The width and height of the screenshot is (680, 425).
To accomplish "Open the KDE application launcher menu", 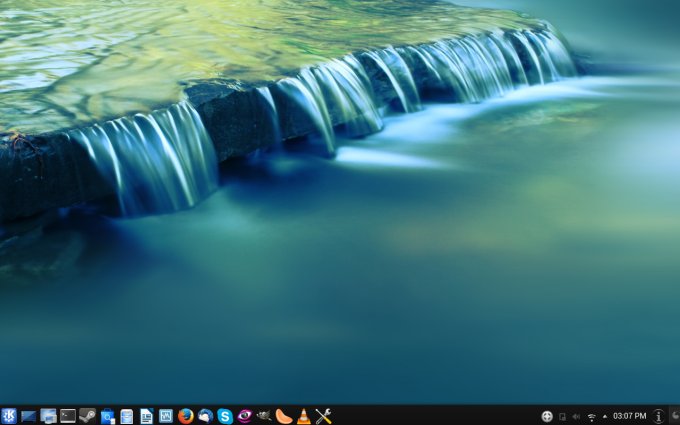I will pos(9,416).
